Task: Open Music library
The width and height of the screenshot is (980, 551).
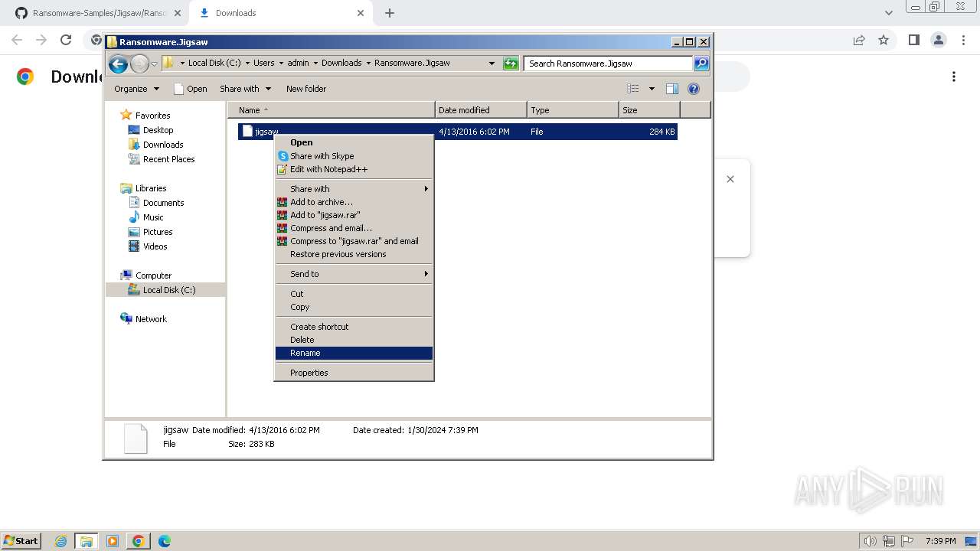Action: (x=153, y=217)
